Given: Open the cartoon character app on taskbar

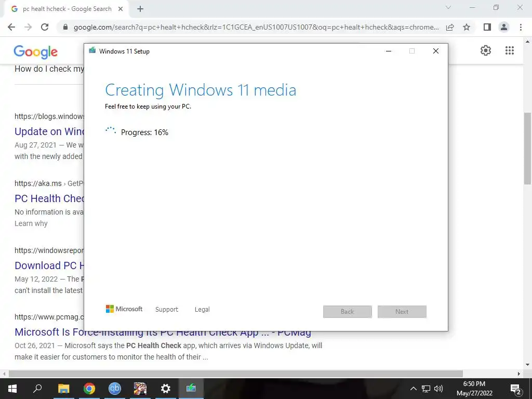Looking at the screenshot, I should [140, 389].
